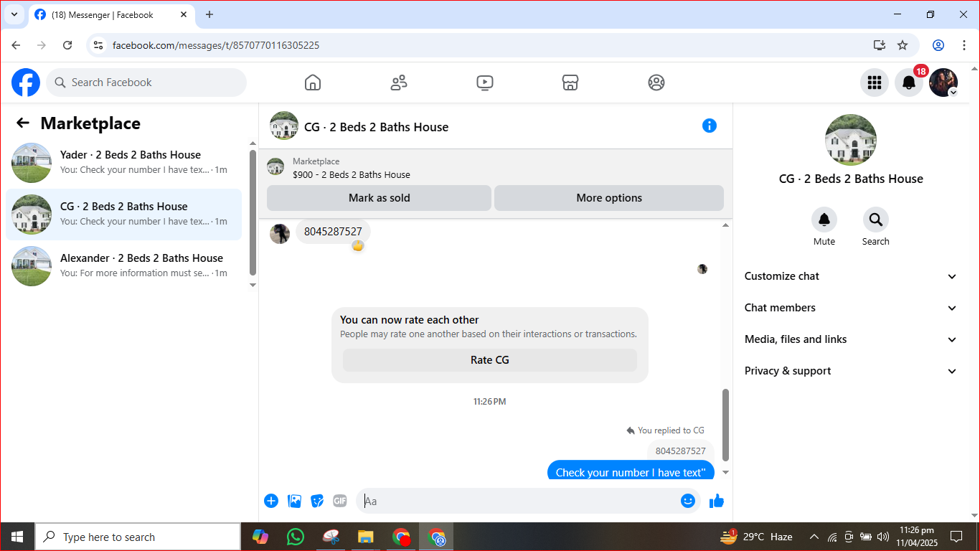This screenshot has height=551, width=980.
Task: Expand Customize chat section
Action: (x=851, y=276)
